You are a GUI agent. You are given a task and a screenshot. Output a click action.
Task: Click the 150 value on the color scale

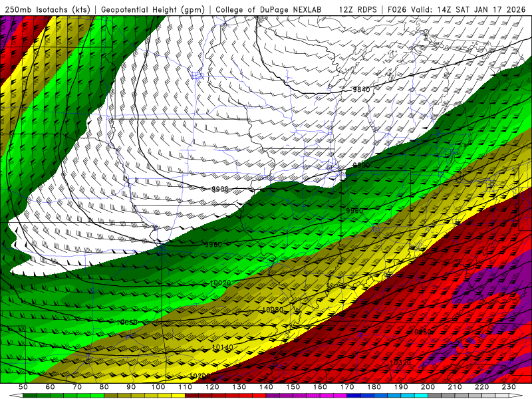coord(293,387)
